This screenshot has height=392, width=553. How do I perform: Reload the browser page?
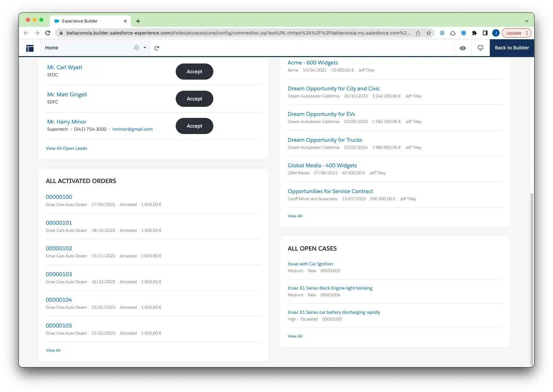tap(48, 33)
